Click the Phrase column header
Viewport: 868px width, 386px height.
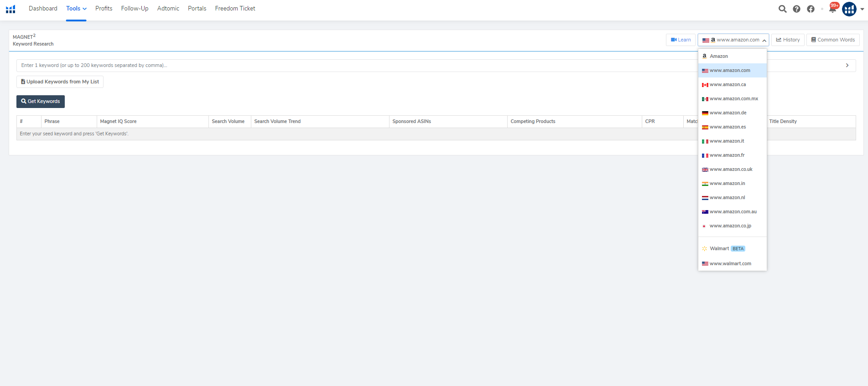coord(69,121)
